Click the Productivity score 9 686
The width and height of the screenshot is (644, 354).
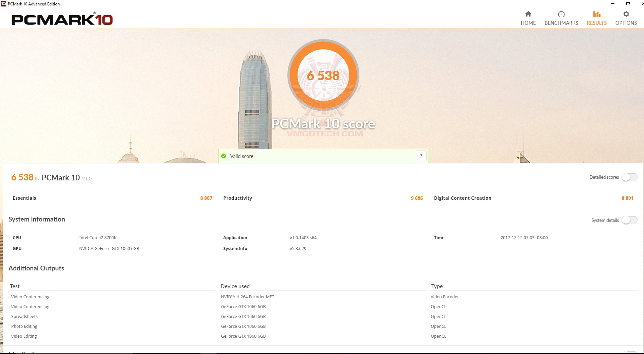417,198
